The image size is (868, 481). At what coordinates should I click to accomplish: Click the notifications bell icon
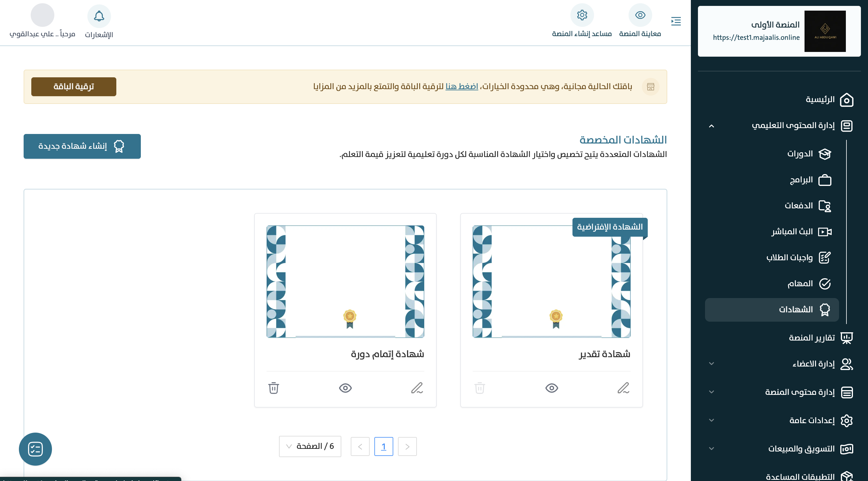click(99, 16)
